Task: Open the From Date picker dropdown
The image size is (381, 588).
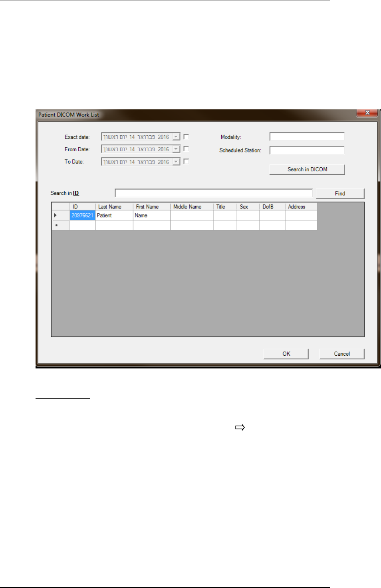Action: (176, 149)
